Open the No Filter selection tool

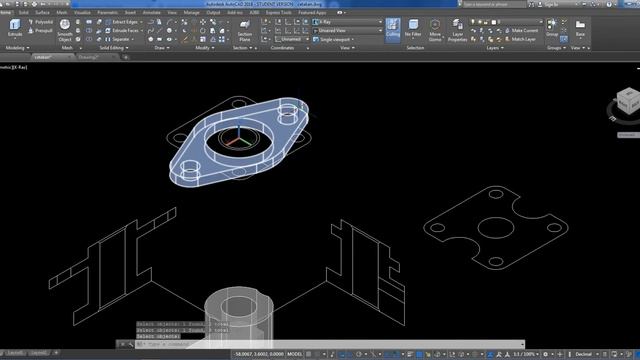click(413, 29)
